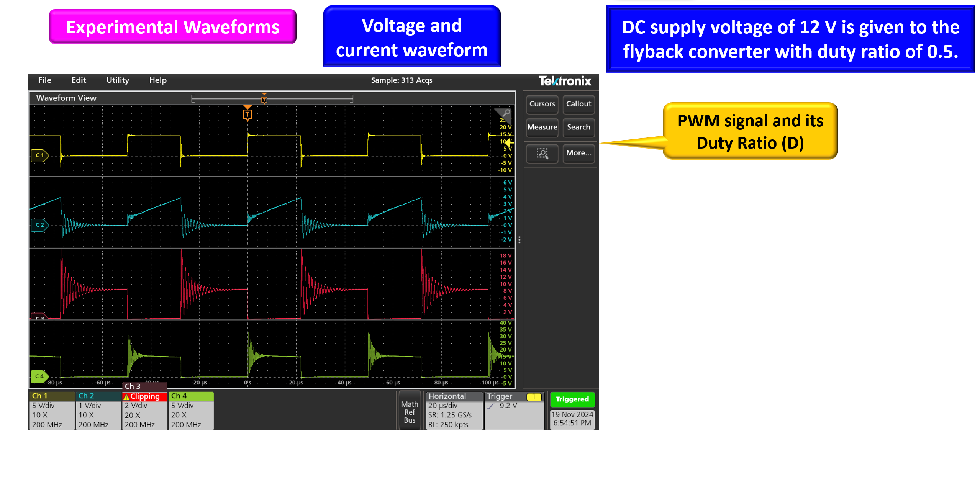Open the Trigger settings badge
The width and height of the screenshot is (980, 499).
(x=514, y=411)
